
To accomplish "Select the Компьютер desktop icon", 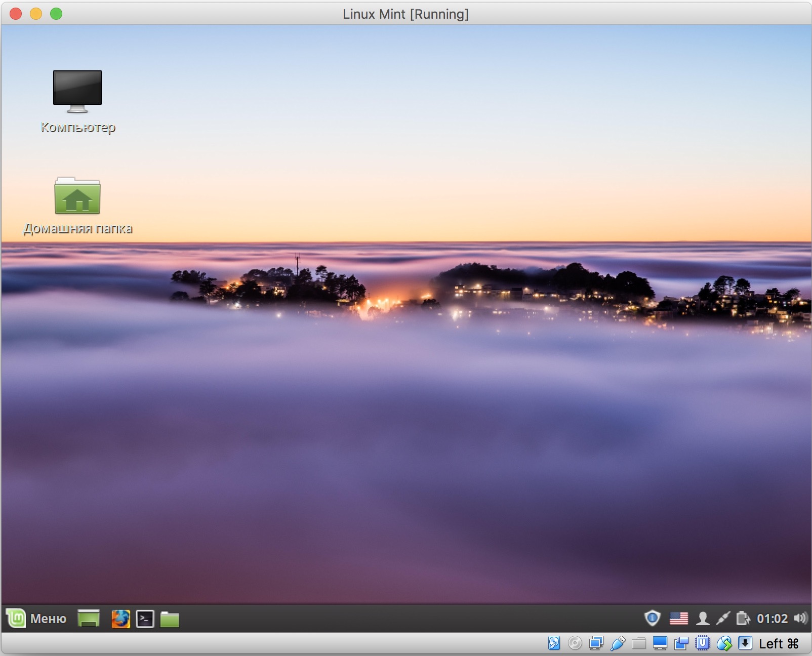I will [x=77, y=102].
